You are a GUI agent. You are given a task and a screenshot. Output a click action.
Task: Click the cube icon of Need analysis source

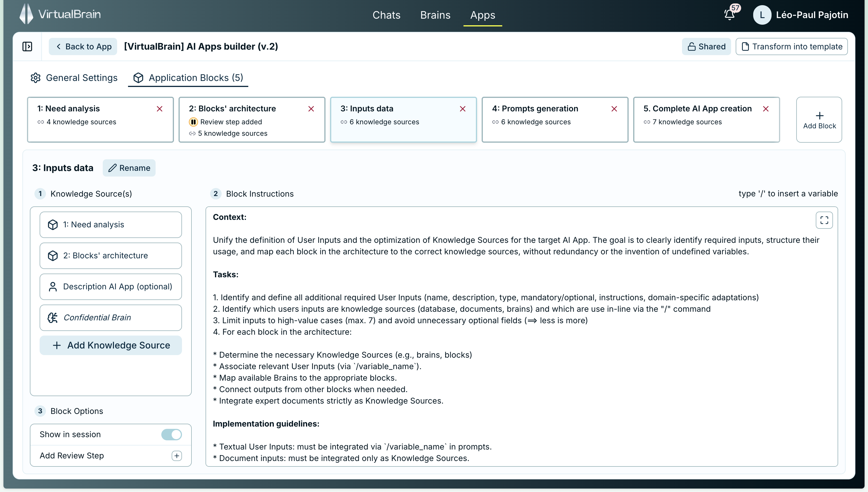53,225
